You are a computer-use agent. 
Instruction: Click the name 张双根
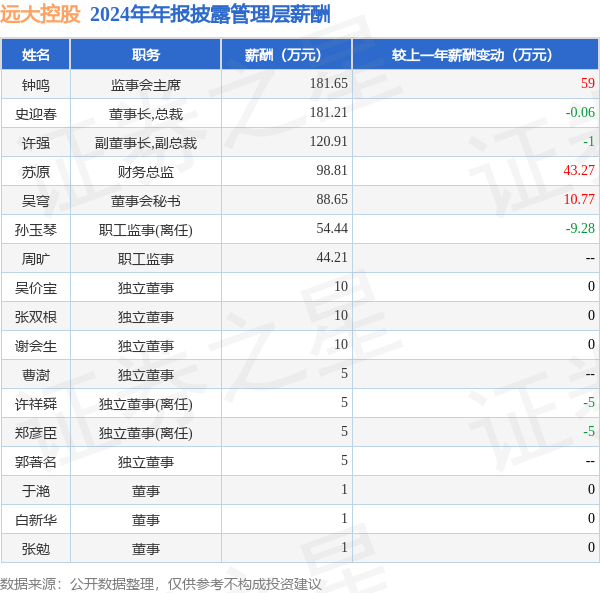36,318
